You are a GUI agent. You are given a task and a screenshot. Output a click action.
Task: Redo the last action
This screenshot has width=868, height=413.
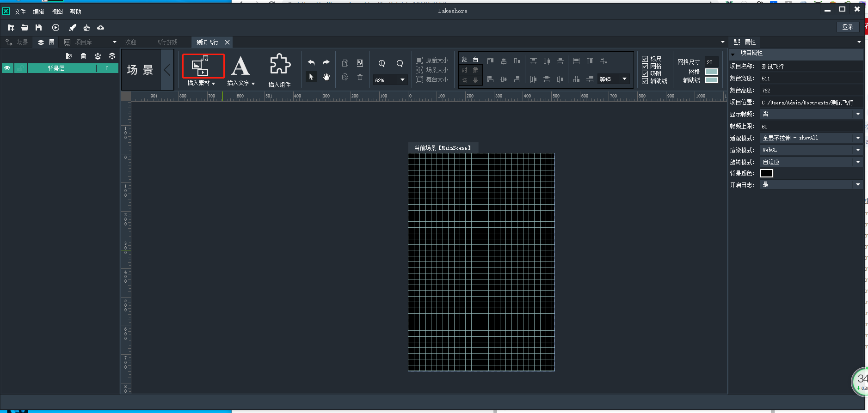pyautogui.click(x=326, y=62)
